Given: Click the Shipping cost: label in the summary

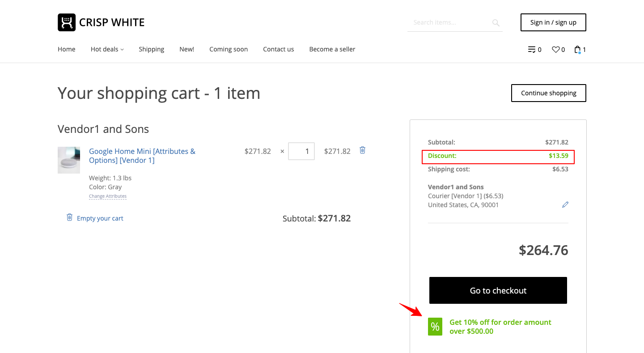Looking at the screenshot, I should click(x=449, y=169).
